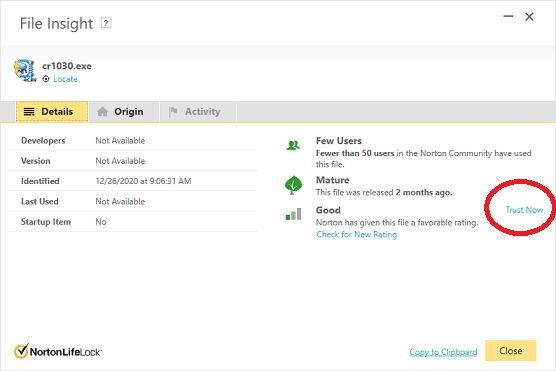Click the Good rating bars icon
556x371 pixels.
pos(293,214)
